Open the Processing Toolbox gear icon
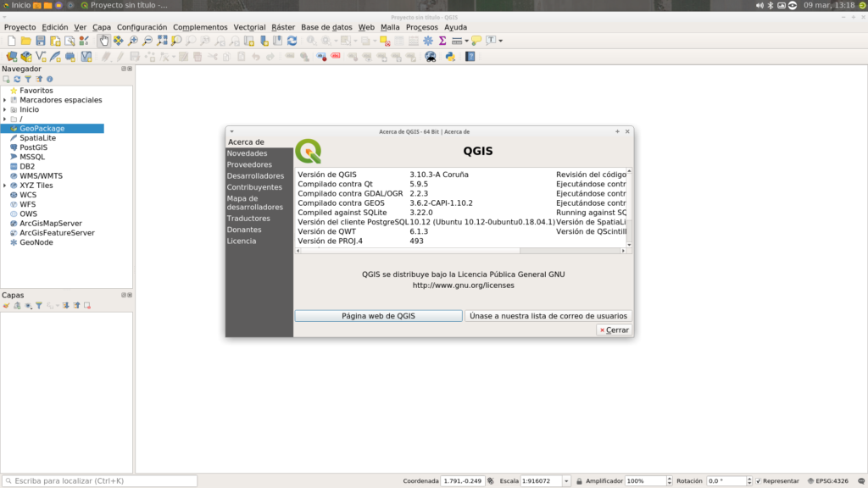Screen dimensions: 868x488 tap(428, 41)
